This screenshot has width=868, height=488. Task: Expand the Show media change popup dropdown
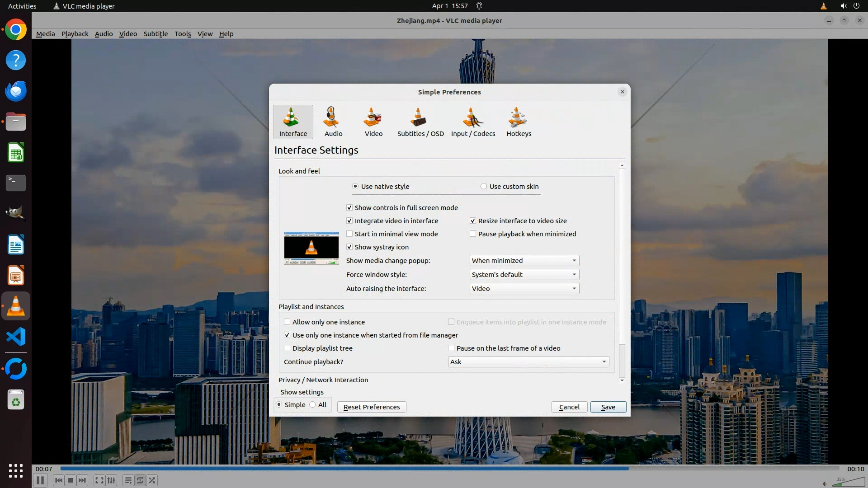pyautogui.click(x=524, y=261)
